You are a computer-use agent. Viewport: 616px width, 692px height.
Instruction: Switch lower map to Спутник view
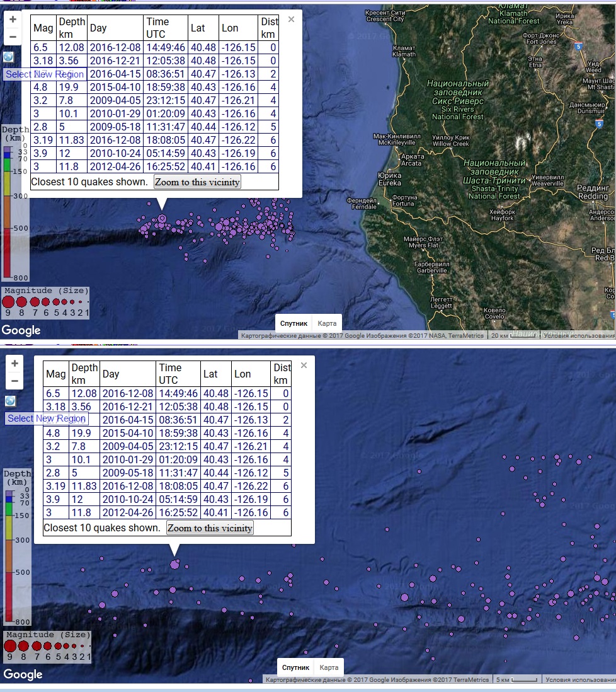[x=295, y=667]
